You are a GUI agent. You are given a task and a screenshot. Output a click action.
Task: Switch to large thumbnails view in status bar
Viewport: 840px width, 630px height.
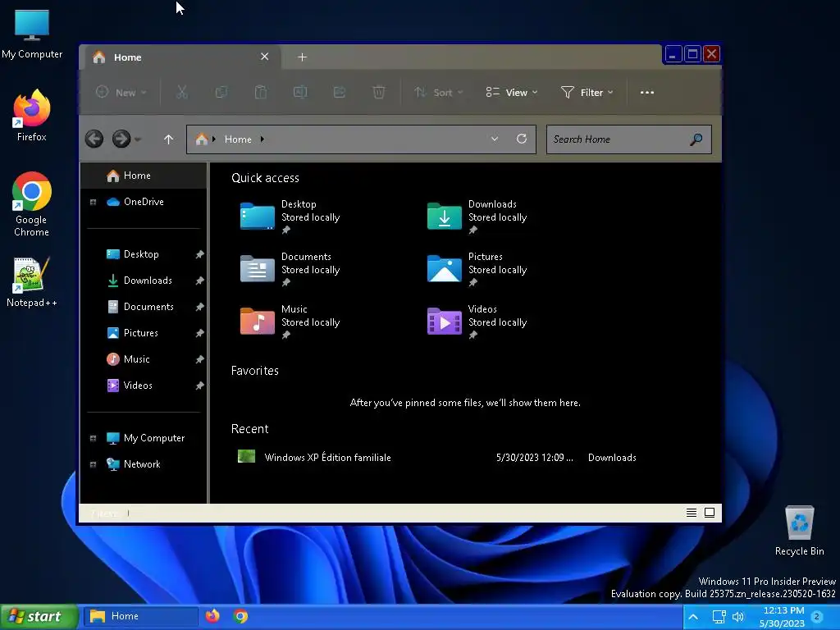click(710, 513)
